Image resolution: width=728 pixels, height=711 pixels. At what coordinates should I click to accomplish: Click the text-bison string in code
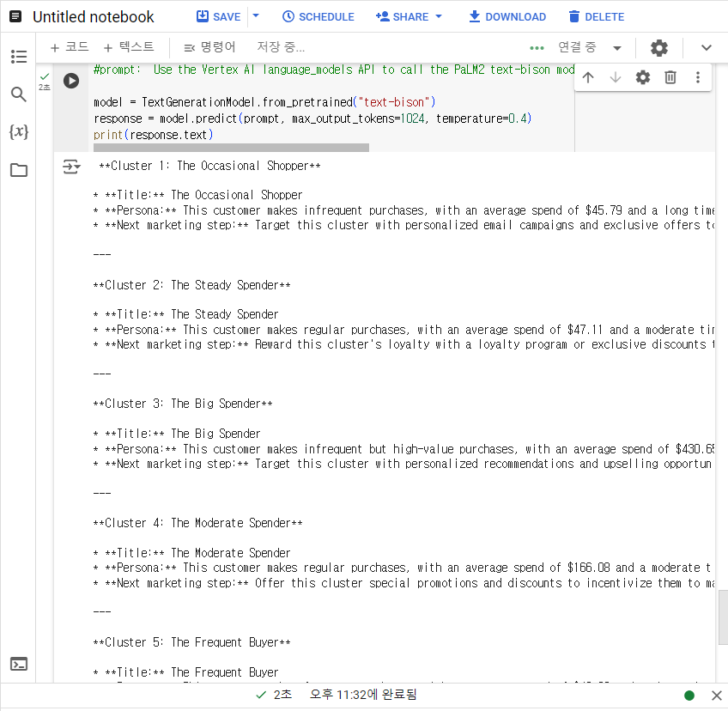tap(394, 102)
